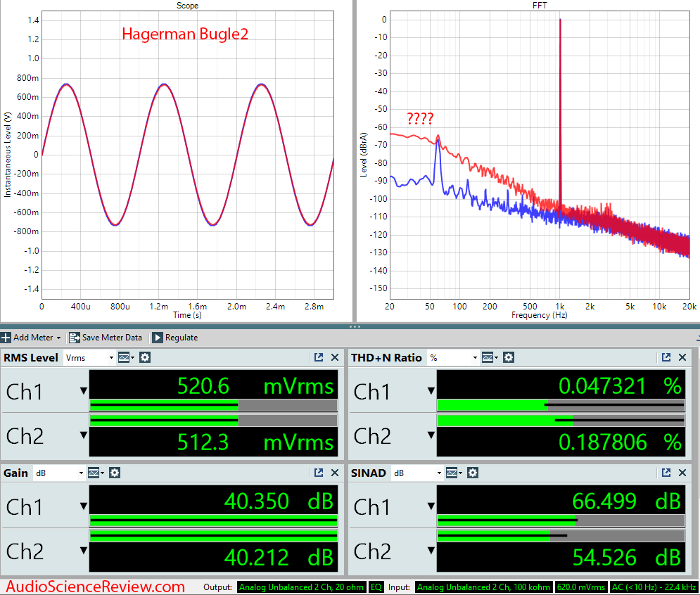Expand SINAD Ch1 channel arrow
This screenshot has height=595, width=700.
click(431, 506)
